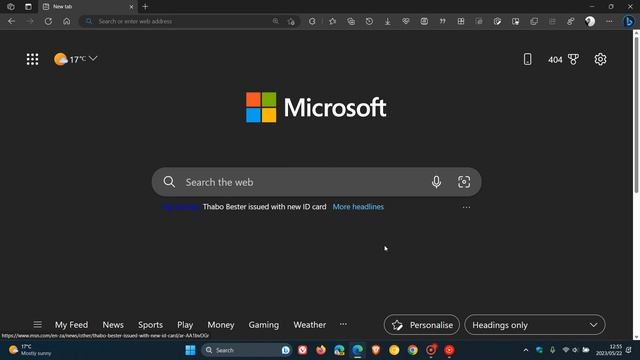Screen dimensions: 640x360
Task: Open Browser essentials heart icon
Action: click(406, 21)
